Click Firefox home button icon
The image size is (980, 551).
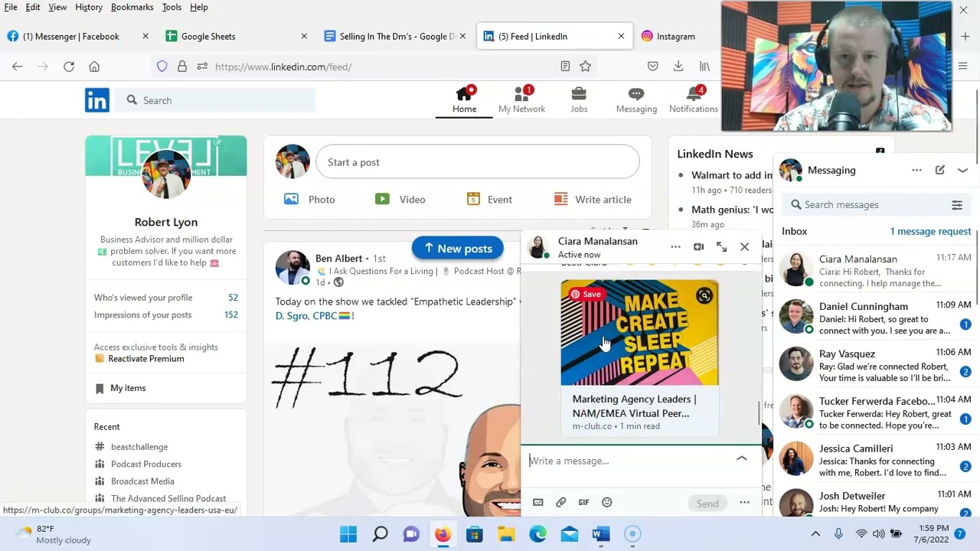pyautogui.click(x=94, y=67)
